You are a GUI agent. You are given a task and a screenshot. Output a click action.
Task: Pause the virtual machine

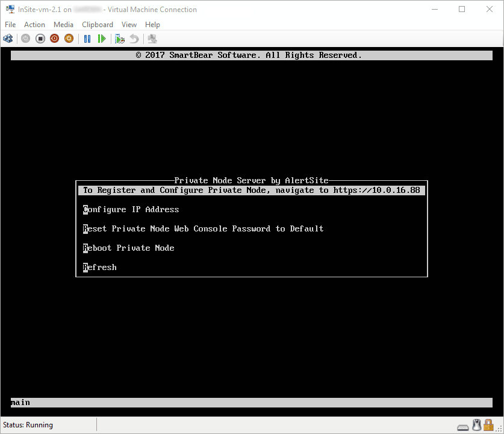tap(87, 39)
